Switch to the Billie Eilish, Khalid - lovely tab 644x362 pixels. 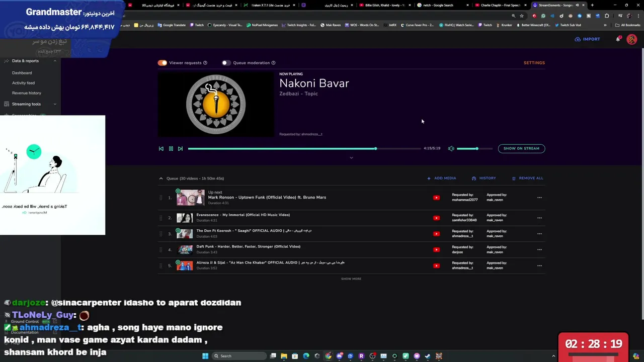coord(386,5)
